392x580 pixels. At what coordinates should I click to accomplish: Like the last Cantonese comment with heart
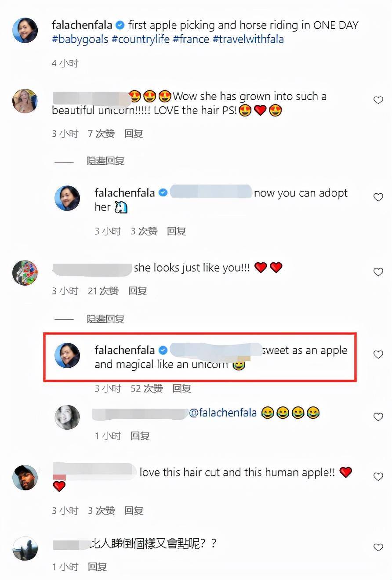tap(378, 547)
